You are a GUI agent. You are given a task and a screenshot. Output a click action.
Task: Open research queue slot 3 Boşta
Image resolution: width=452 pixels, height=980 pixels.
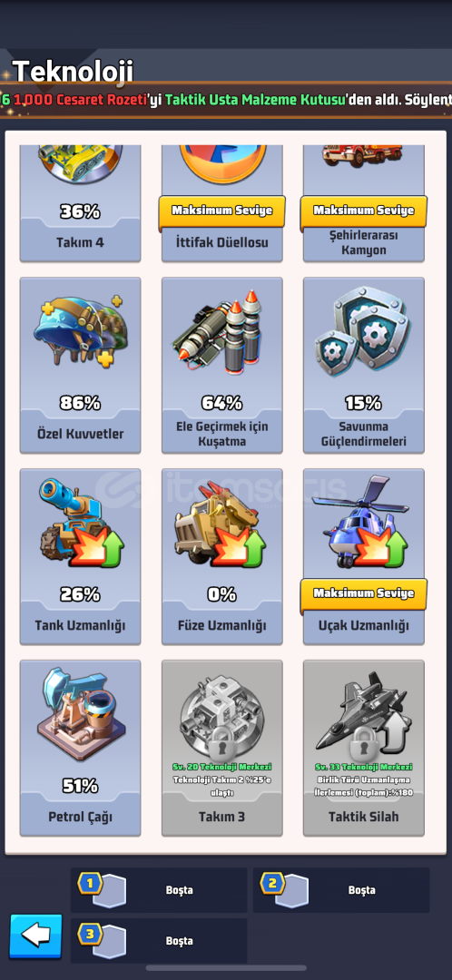pos(159,941)
